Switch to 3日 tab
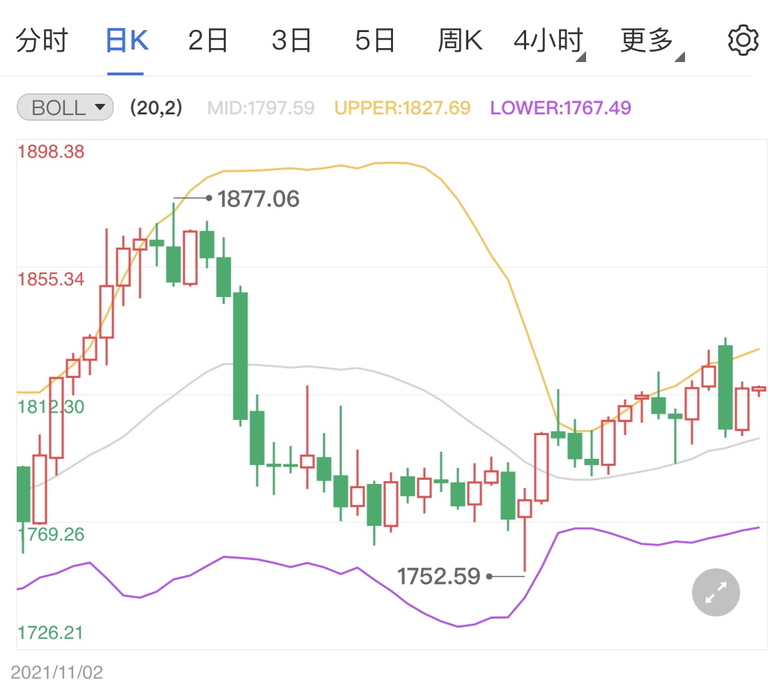The width and height of the screenshot is (784, 689). (x=291, y=40)
